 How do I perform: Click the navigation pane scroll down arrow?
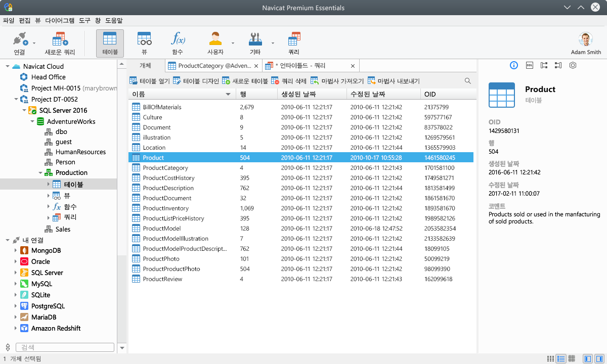coord(122,348)
